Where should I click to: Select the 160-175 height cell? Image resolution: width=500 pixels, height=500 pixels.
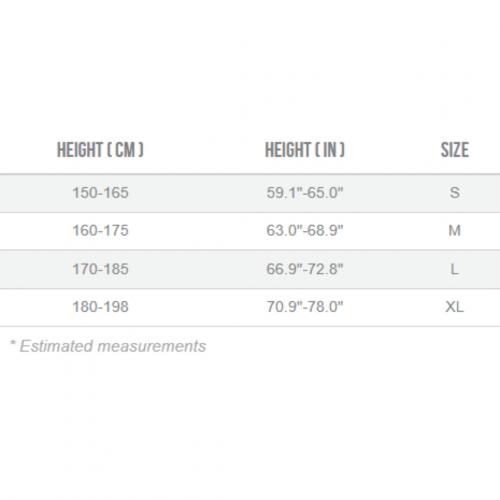click(100, 231)
